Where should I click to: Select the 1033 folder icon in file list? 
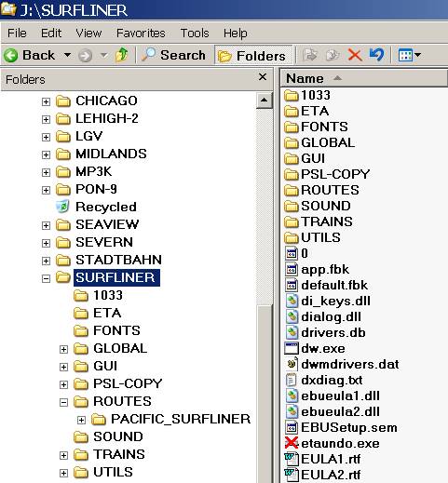[x=292, y=95]
